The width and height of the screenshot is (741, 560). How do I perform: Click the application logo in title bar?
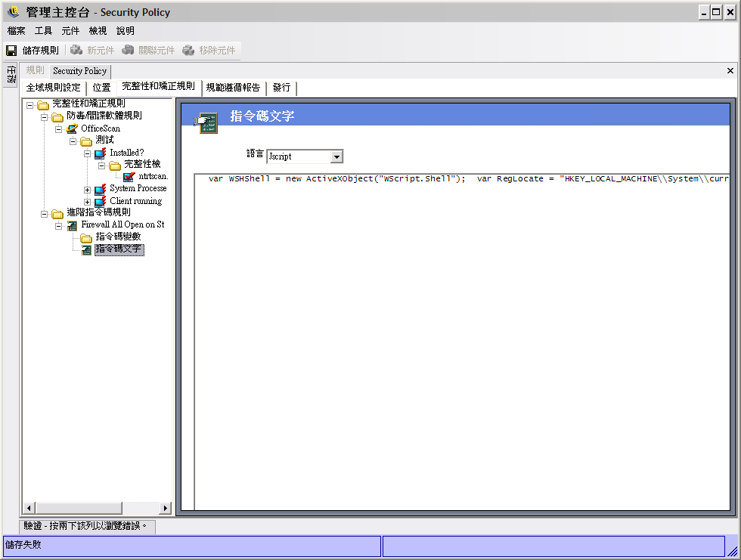click(x=14, y=12)
